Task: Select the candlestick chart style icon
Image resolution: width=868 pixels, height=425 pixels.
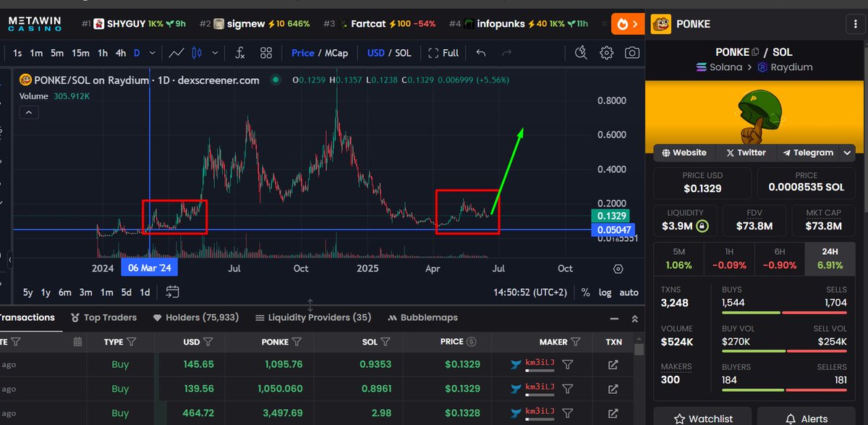Action: 197,53
